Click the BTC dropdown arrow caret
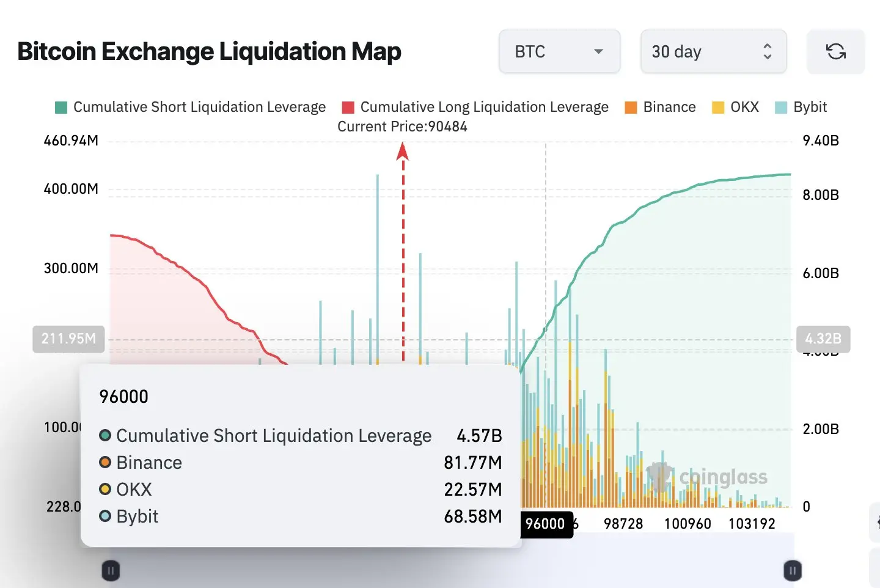The height and width of the screenshot is (588, 880). [598, 51]
